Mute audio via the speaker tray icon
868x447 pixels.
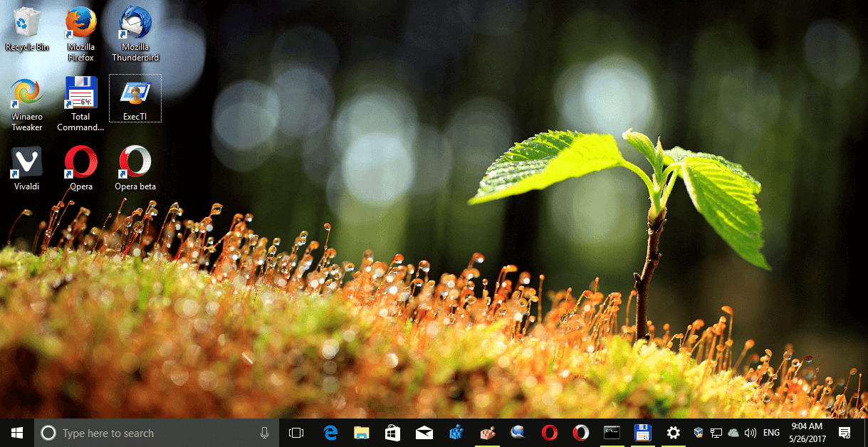[x=750, y=432]
